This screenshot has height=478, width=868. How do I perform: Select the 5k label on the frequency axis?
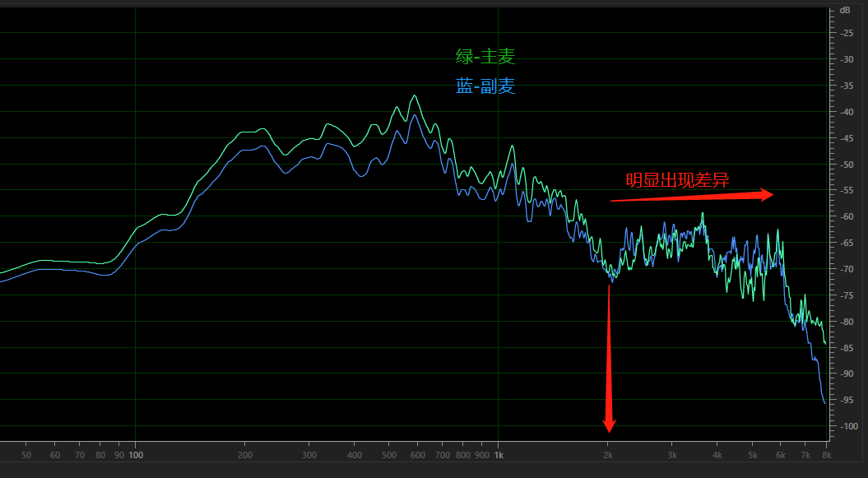coord(752,455)
